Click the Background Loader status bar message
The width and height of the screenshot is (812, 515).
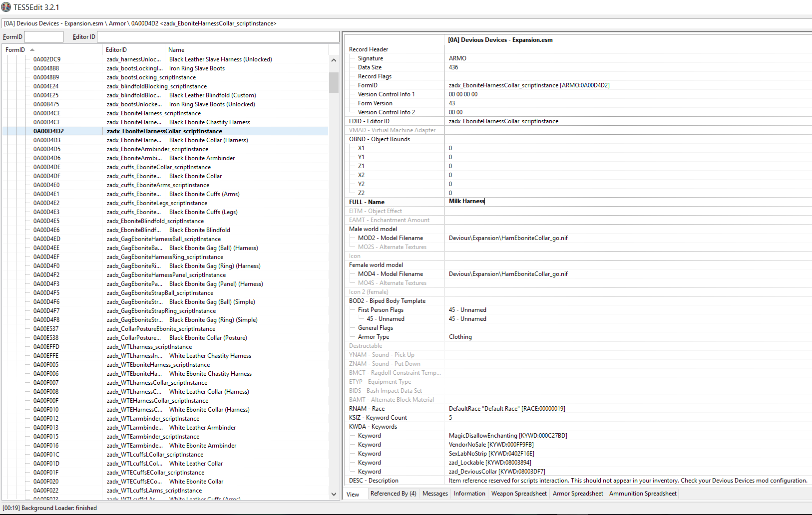click(50, 508)
